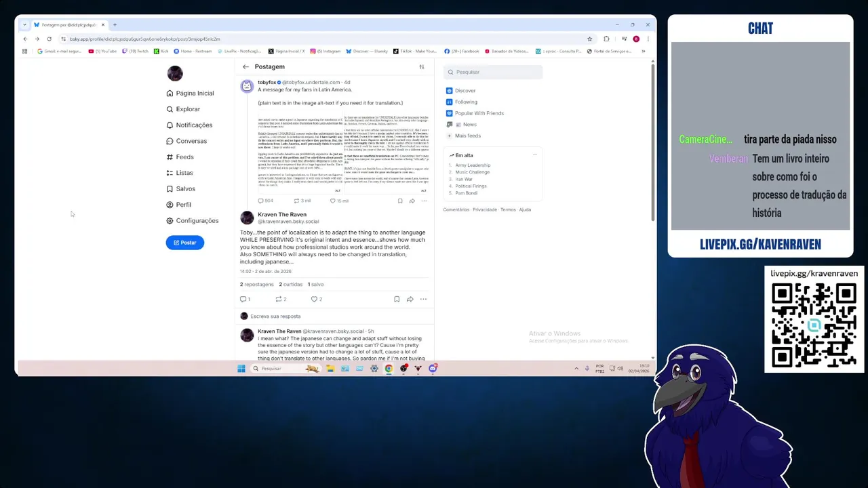This screenshot has width=868, height=488.
Task: Click Mais feeds
Action: point(463,136)
